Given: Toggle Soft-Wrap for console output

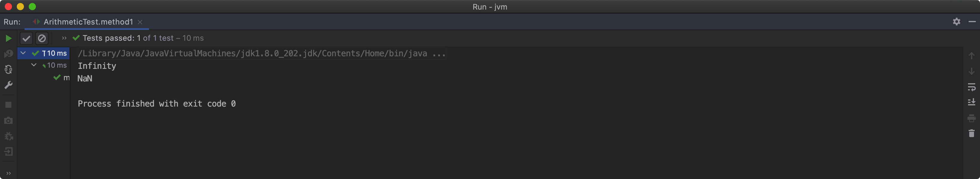Looking at the screenshot, I should 971,87.
